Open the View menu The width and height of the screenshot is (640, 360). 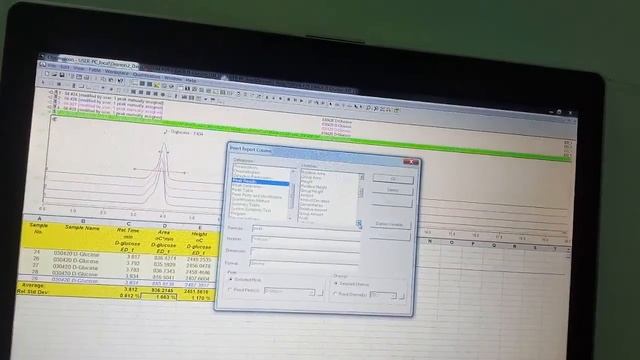[x=78, y=69]
